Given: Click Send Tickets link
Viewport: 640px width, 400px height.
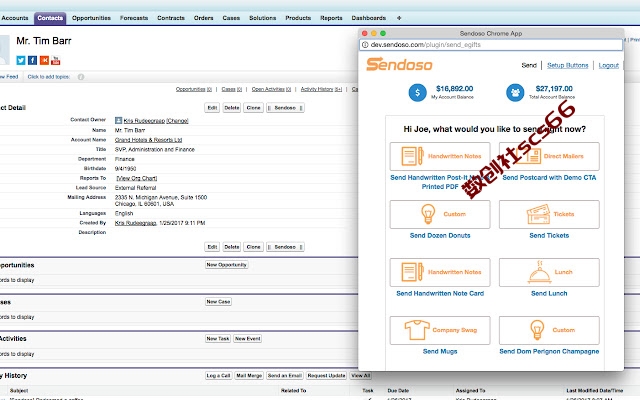Looking at the screenshot, I should pos(549,236).
